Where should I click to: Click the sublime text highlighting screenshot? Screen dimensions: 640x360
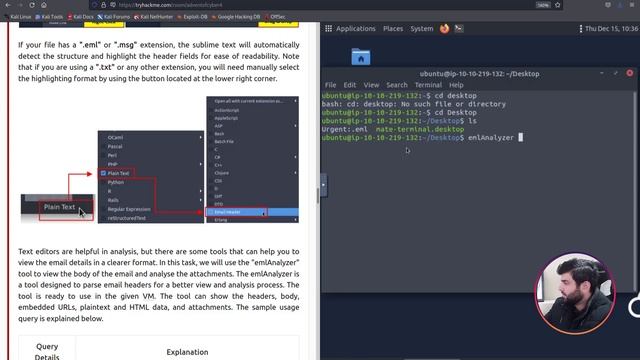click(x=160, y=160)
